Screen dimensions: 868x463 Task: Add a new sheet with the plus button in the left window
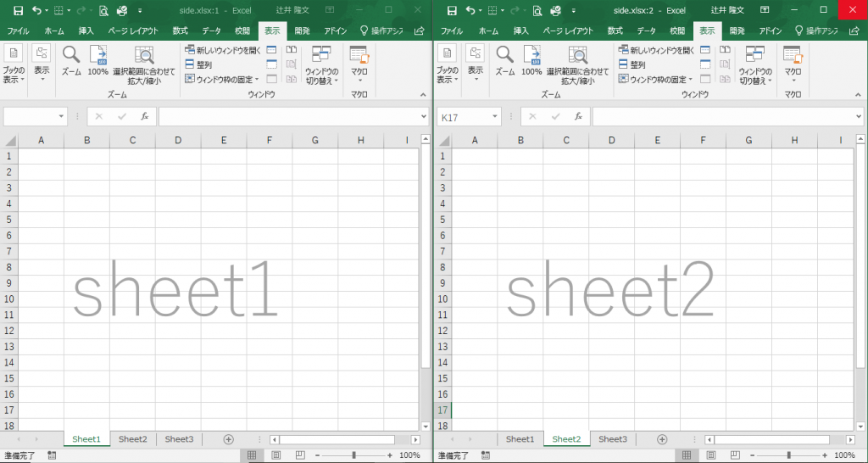[x=228, y=439]
